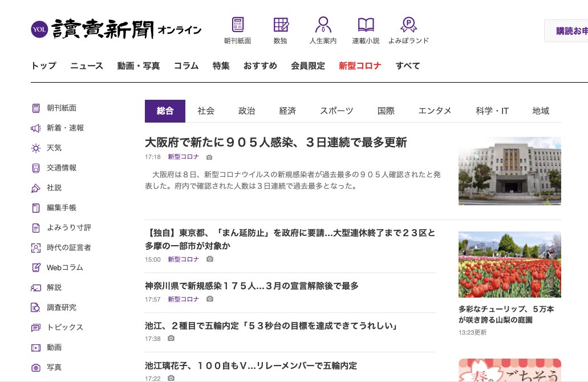Open 【独自】東京都 まん延防止 headline

tap(290, 239)
